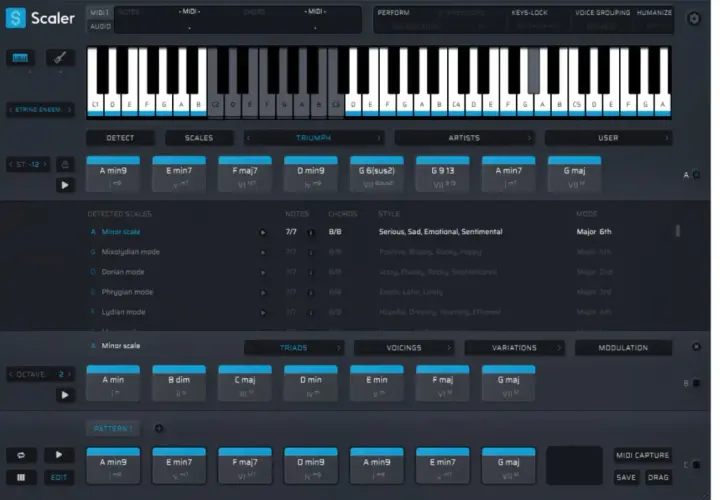Decrease the OCTAVE value
Image resolution: width=720 pixels, height=500 pixels.
(x=11, y=374)
